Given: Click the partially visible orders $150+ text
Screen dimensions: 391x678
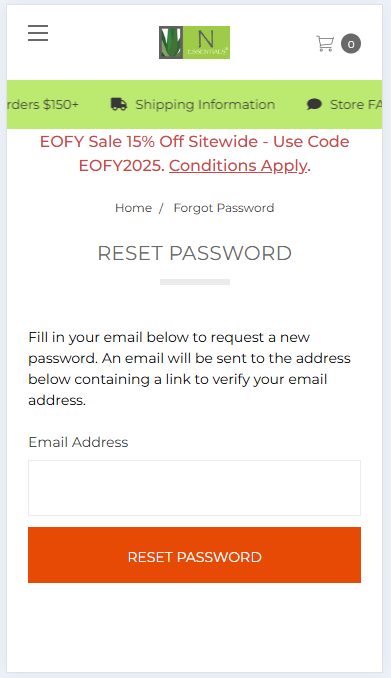Looking at the screenshot, I should point(43,105).
